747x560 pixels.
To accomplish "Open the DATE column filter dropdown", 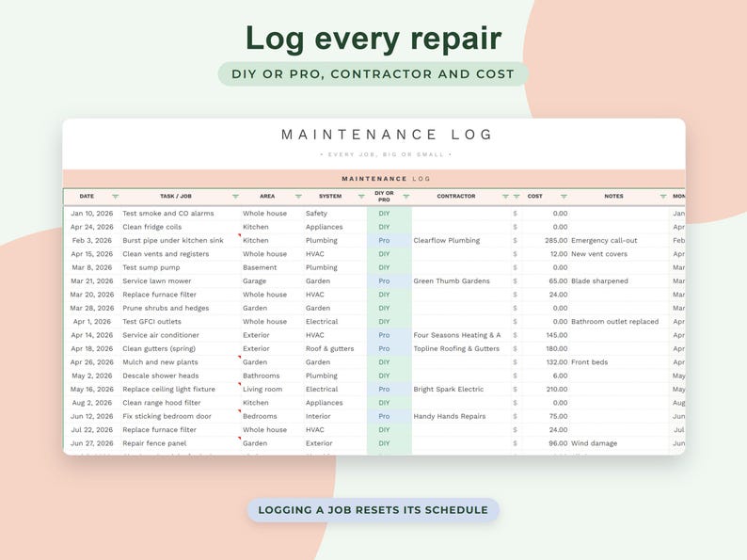I will (116, 197).
